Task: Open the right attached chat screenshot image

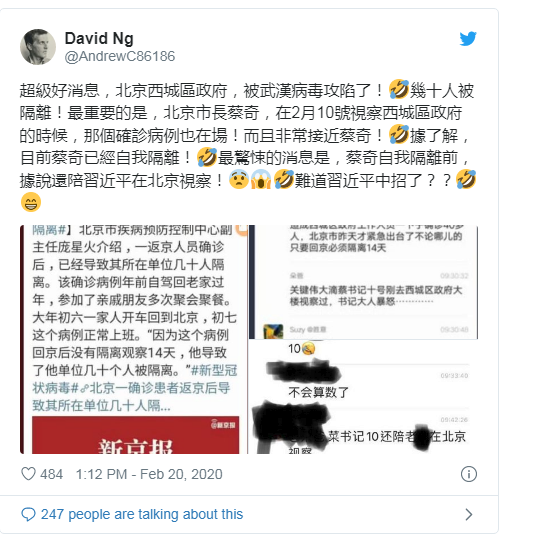Action: tap(364, 340)
